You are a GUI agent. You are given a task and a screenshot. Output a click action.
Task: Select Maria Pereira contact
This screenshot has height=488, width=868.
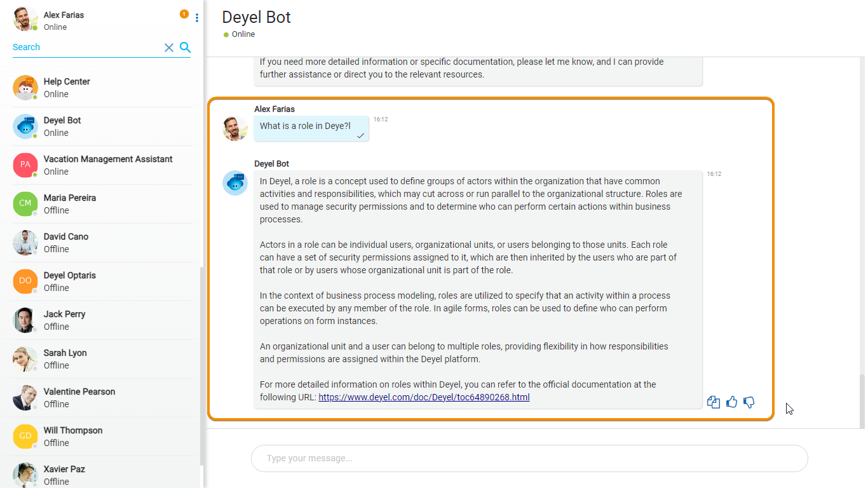click(70, 204)
